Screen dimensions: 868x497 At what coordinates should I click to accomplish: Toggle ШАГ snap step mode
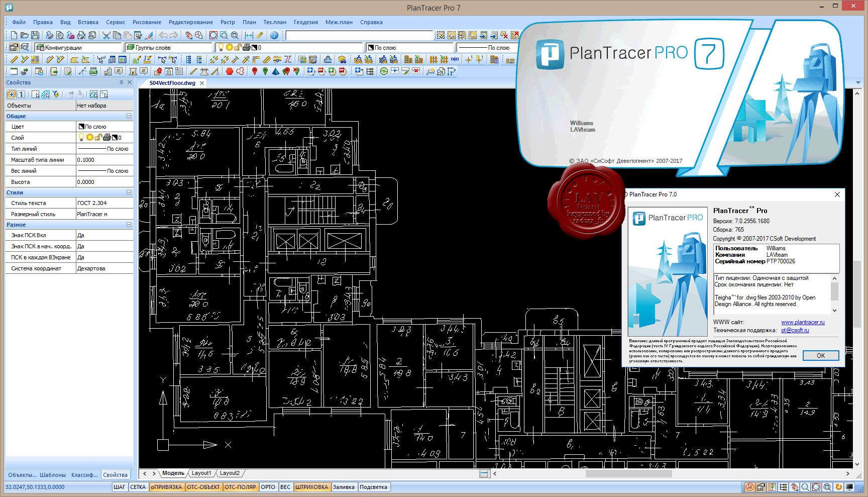click(119, 487)
